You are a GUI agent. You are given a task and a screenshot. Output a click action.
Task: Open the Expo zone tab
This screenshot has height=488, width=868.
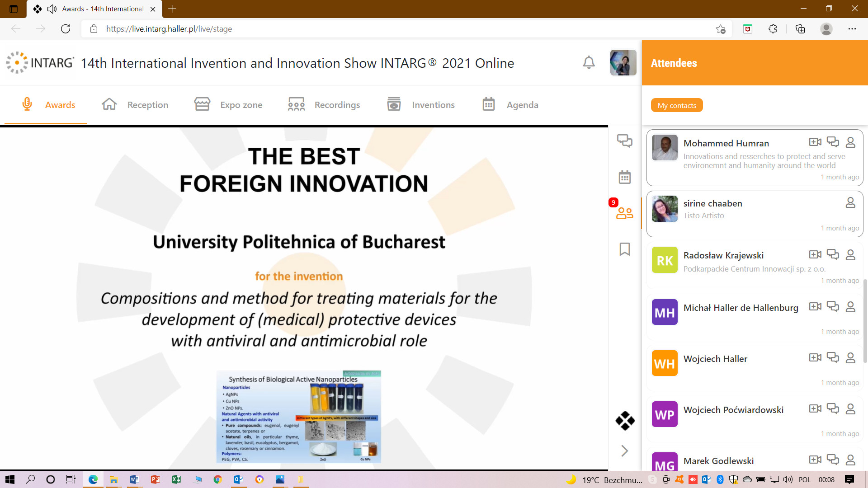click(x=228, y=105)
